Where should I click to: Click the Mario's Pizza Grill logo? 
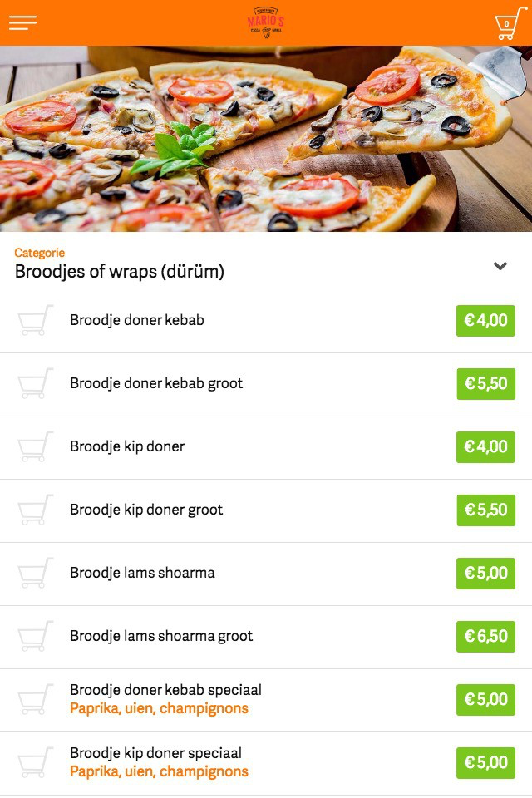(266, 22)
